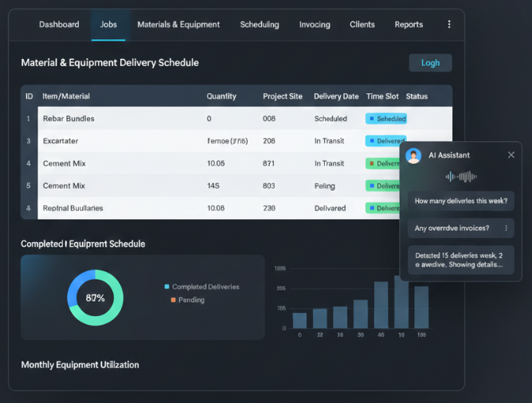Go to the Scheduling tab
This screenshot has width=532, height=403.
tap(260, 25)
